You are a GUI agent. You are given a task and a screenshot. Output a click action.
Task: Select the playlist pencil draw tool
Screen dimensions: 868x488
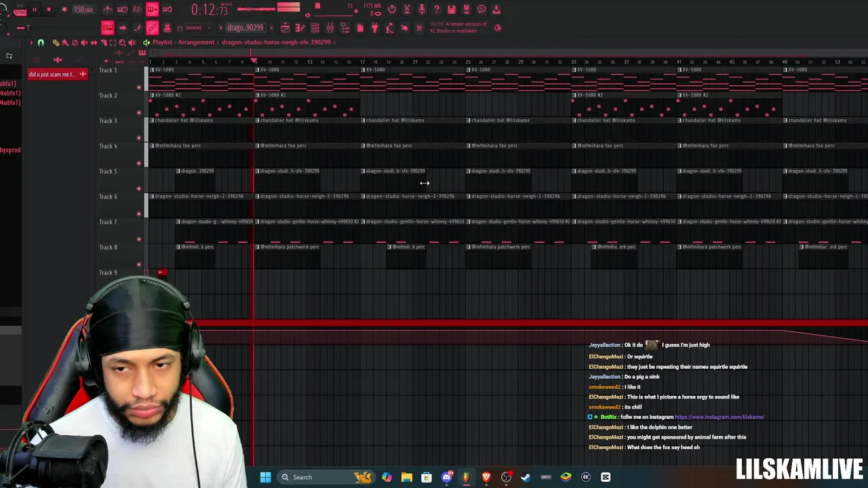pos(56,43)
